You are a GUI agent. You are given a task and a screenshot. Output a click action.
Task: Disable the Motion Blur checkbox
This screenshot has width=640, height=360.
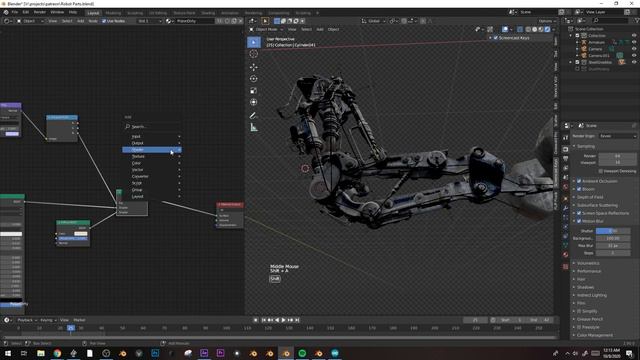pos(579,221)
